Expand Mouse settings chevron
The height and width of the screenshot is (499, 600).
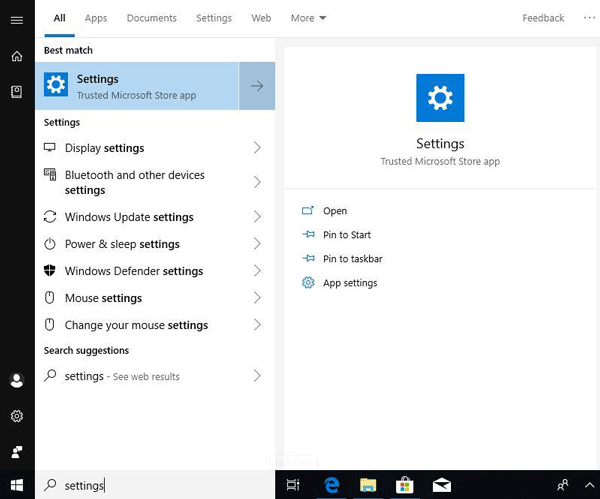click(x=257, y=298)
